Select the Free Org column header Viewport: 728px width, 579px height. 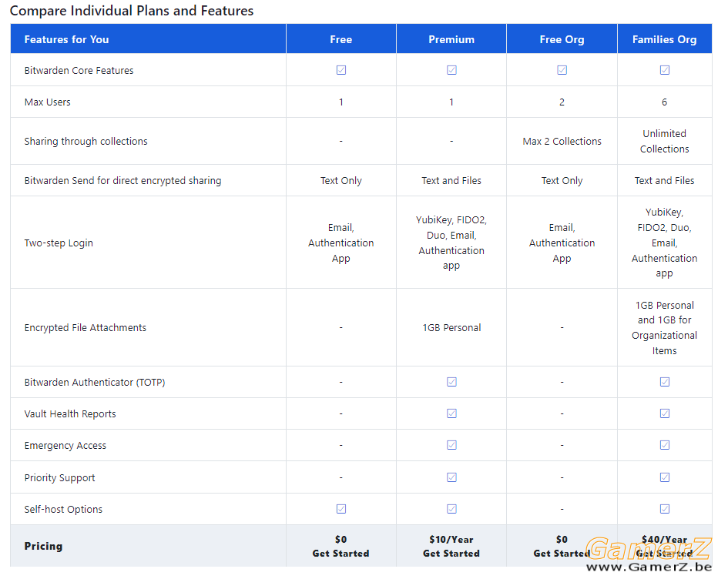562,40
